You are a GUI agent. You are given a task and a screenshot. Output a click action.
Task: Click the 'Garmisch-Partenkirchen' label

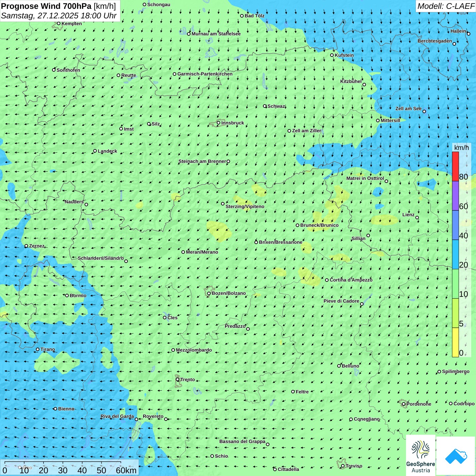pos(205,74)
